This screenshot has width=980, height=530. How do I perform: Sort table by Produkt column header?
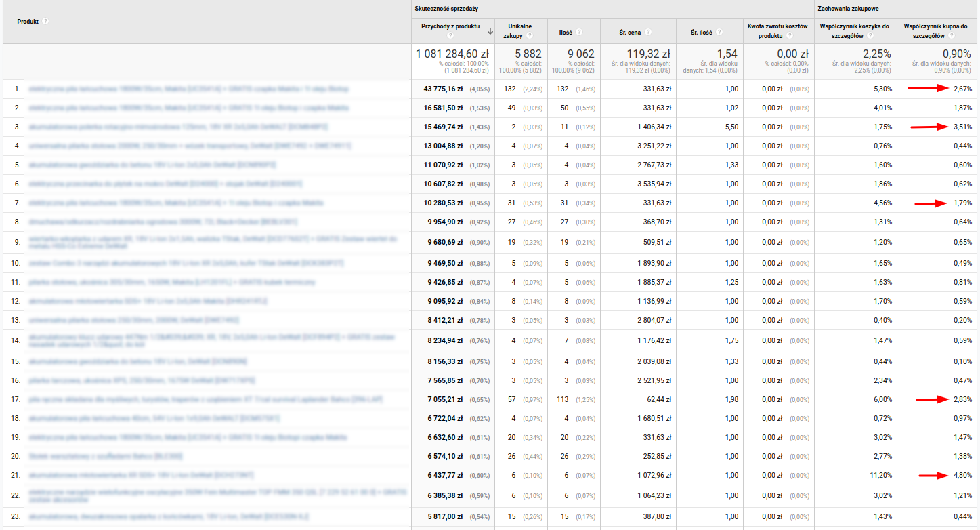(x=28, y=21)
